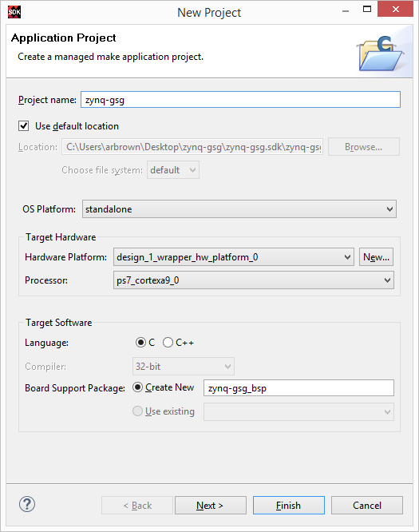This screenshot has width=419, height=532.
Task: Click New... hardware platform button
Action: [376, 257]
